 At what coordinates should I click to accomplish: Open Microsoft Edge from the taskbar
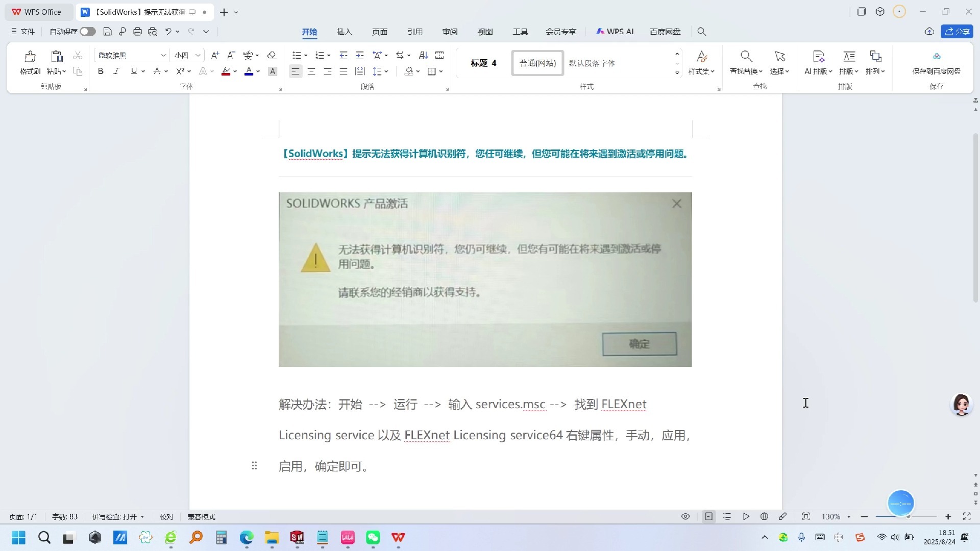tap(247, 537)
